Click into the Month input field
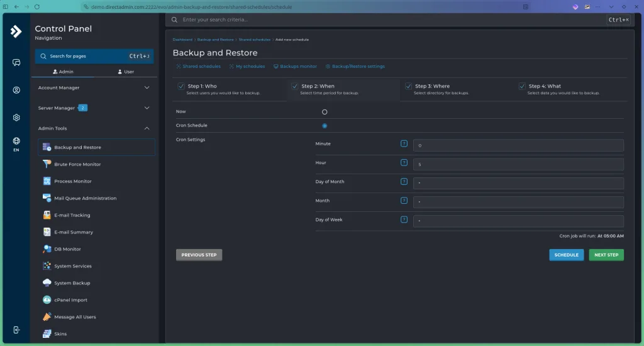Screen dimensions: 644x346 coord(518,202)
